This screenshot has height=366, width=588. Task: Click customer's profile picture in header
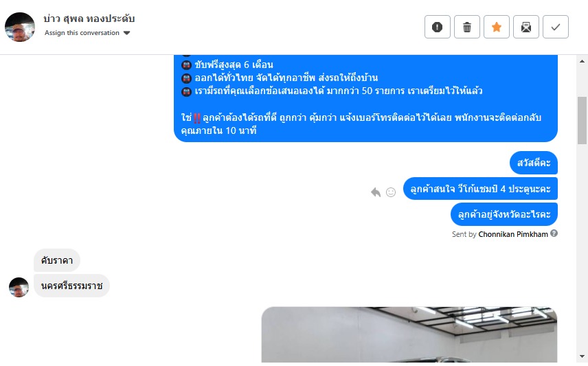(20, 27)
